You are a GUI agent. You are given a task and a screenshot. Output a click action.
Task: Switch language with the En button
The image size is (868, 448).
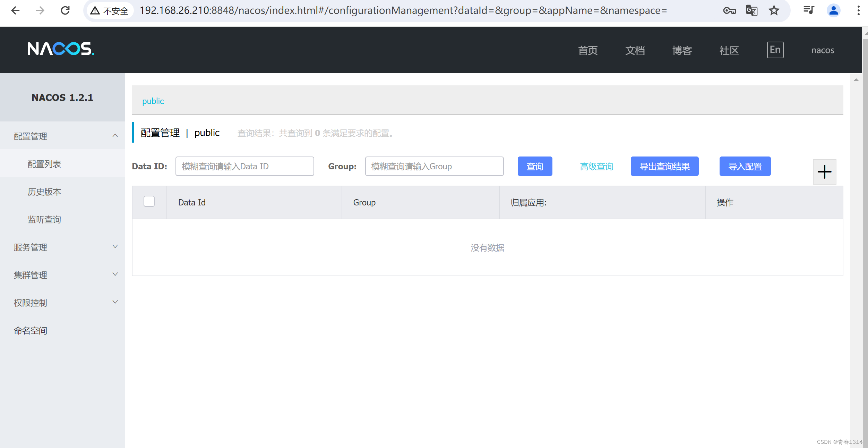(775, 50)
